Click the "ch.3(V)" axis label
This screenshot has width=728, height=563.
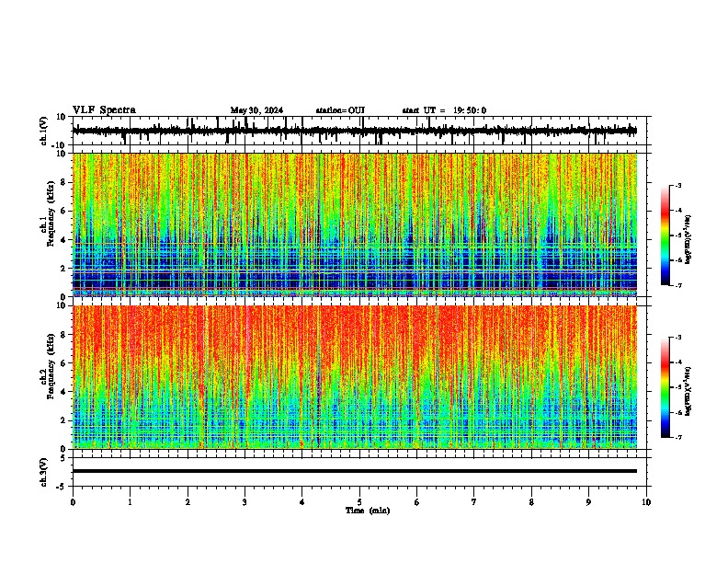click(44, 472)
